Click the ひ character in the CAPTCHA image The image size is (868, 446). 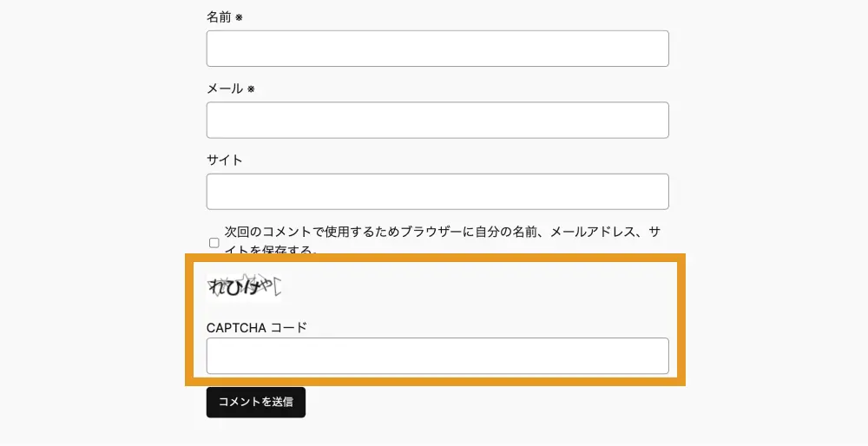click(233, 288)
